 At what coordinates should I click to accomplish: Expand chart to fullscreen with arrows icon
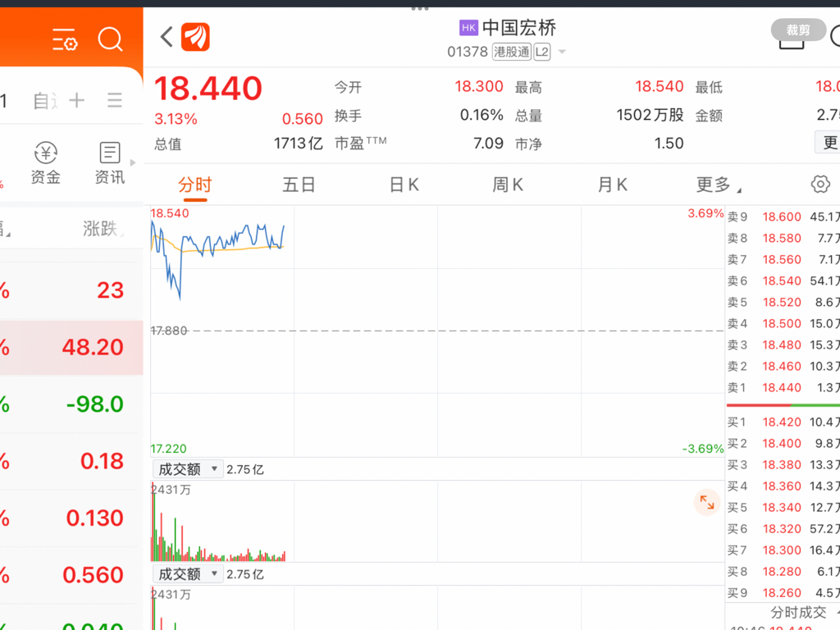pyautogui.click(x=707, y=503)
